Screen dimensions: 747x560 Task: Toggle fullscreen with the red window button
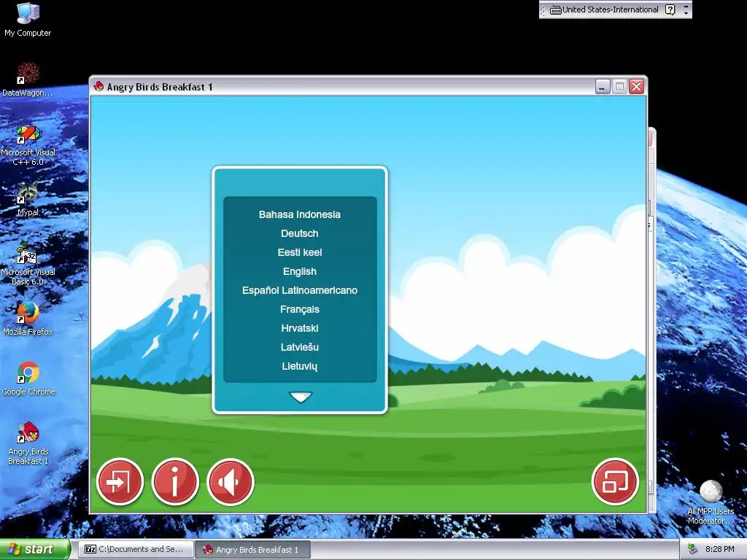(614, 481)
